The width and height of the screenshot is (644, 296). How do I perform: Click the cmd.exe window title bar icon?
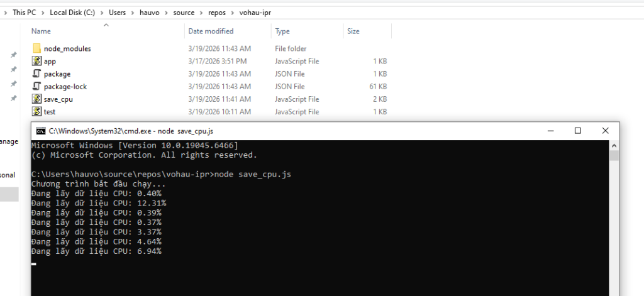pyautogui.click(x=41, y=131)
